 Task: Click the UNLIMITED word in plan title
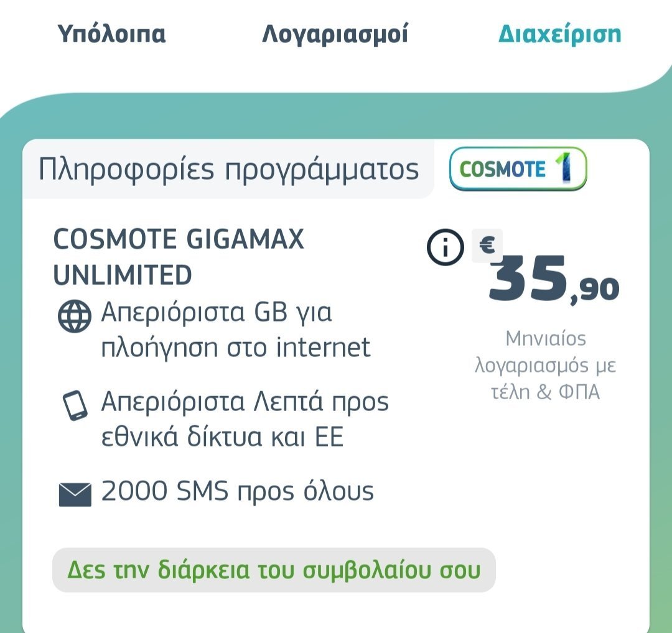[x=123, y=275]
